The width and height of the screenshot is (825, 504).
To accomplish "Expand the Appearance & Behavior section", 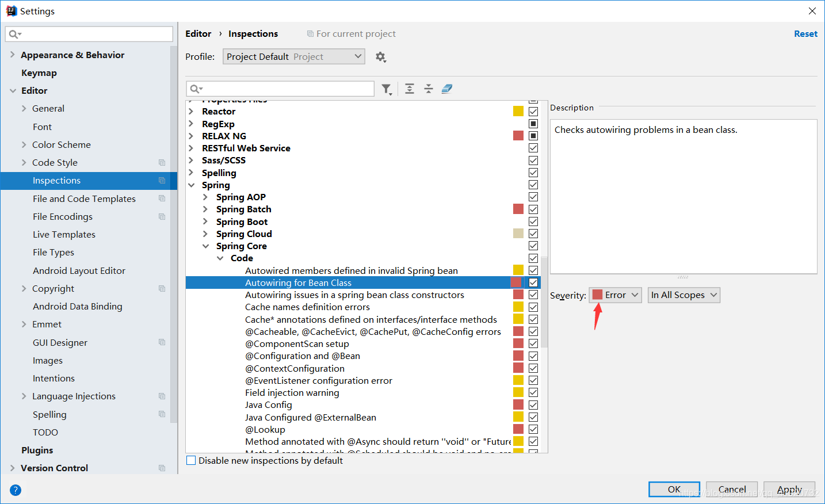I will 13,55.
